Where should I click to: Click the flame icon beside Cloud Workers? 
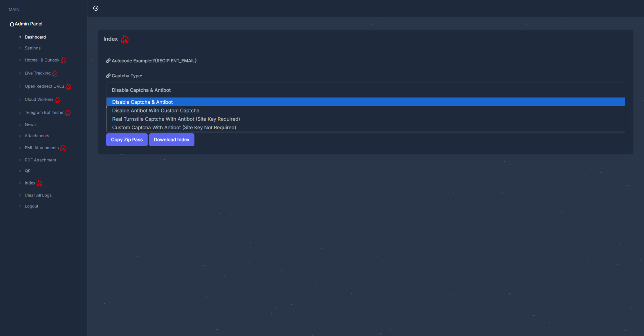pos(58,100)
